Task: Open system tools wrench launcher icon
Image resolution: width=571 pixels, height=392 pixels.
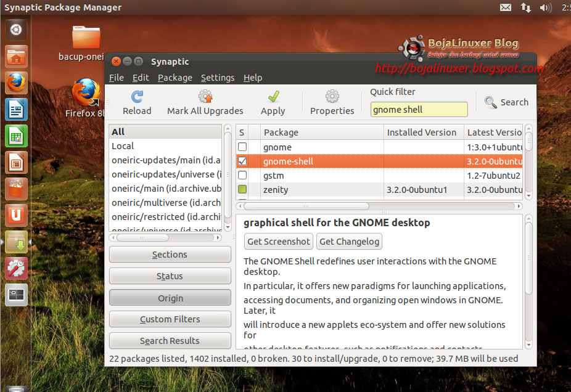Action: point(16,269)
